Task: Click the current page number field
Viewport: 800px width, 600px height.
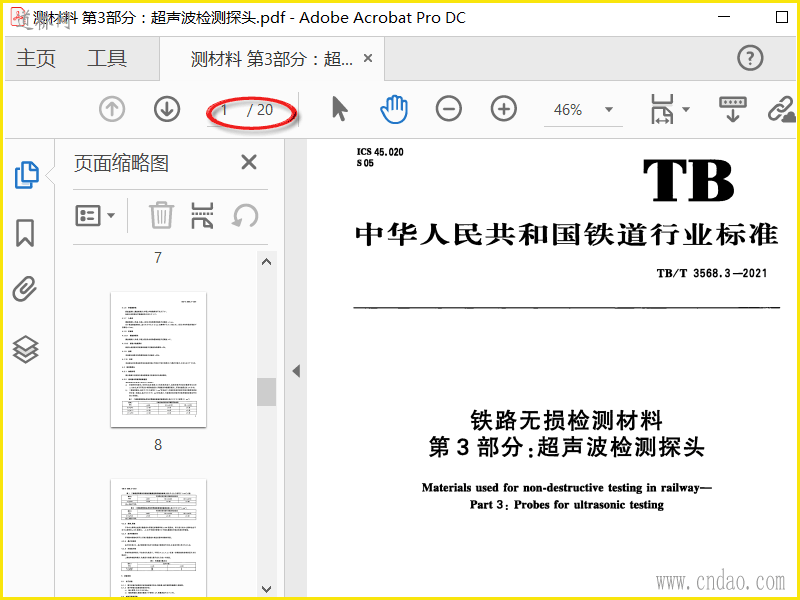Action: tap(224, 110)
